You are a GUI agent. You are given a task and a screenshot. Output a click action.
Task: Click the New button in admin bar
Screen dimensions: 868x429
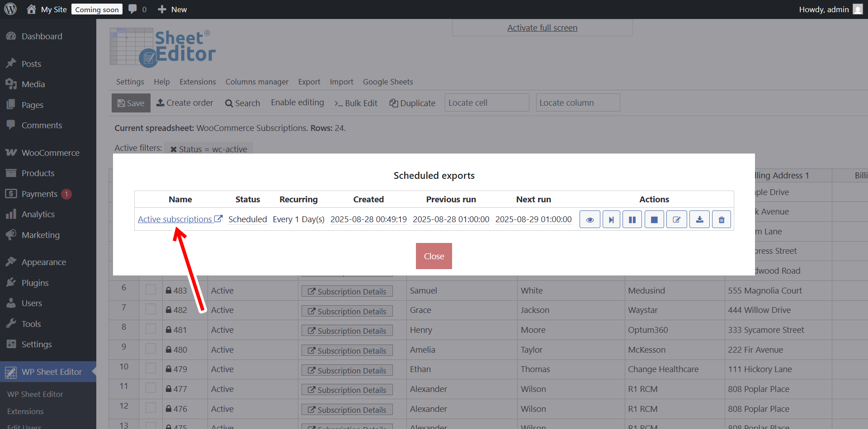coord(172,9)
